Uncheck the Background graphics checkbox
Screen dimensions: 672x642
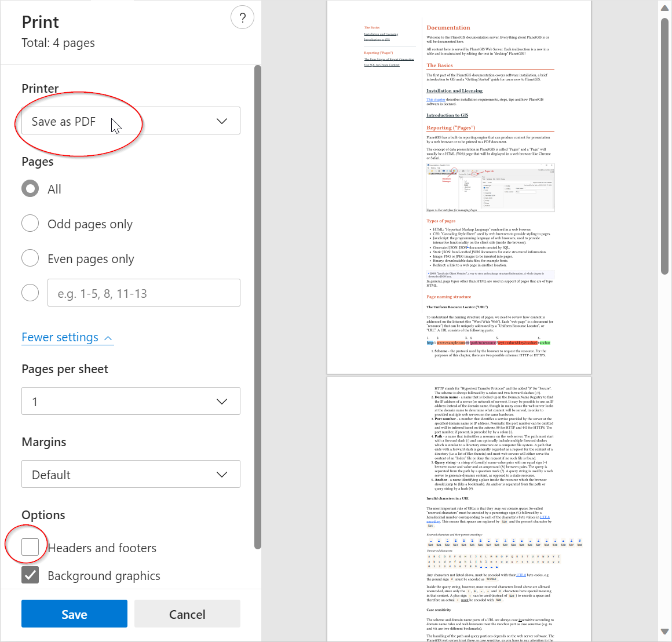(30, 575)
